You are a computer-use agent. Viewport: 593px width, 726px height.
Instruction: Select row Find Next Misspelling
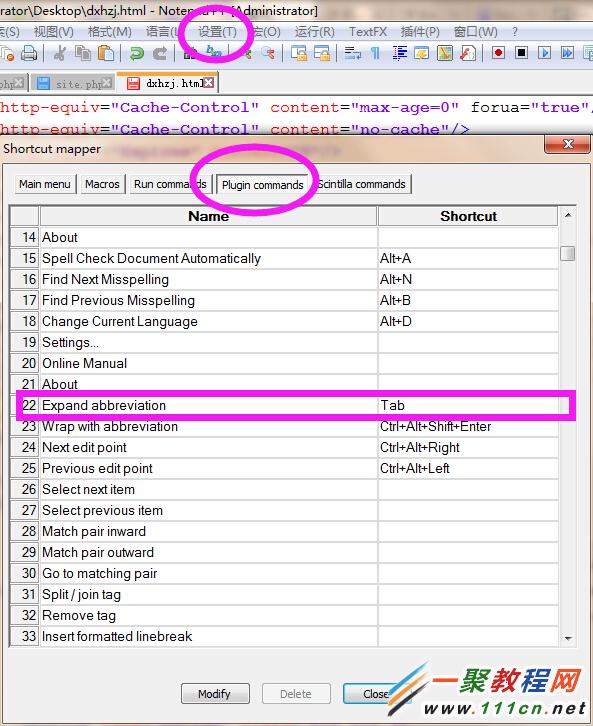[284, 279]
